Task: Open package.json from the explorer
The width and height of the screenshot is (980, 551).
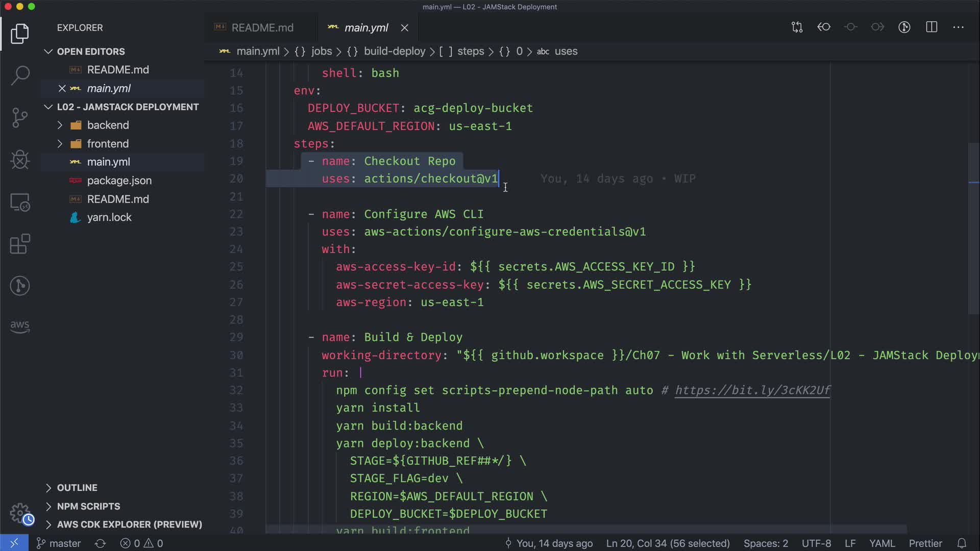Action: [119, 181]
